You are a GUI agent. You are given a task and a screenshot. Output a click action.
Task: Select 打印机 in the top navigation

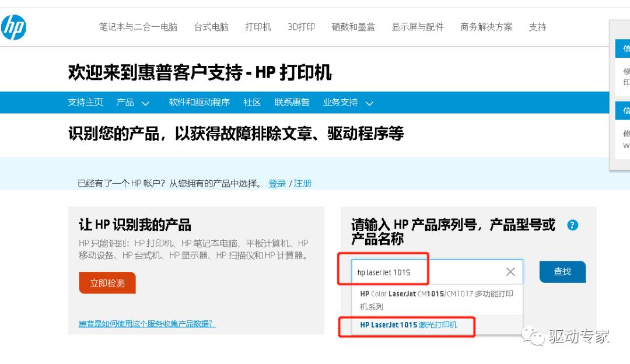257,27
